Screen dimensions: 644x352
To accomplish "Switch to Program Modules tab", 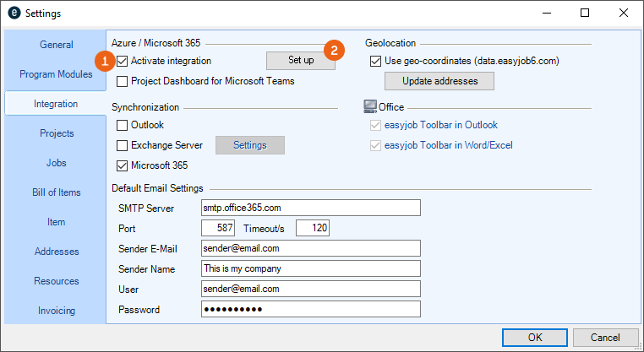I will (x=56, y=74).
